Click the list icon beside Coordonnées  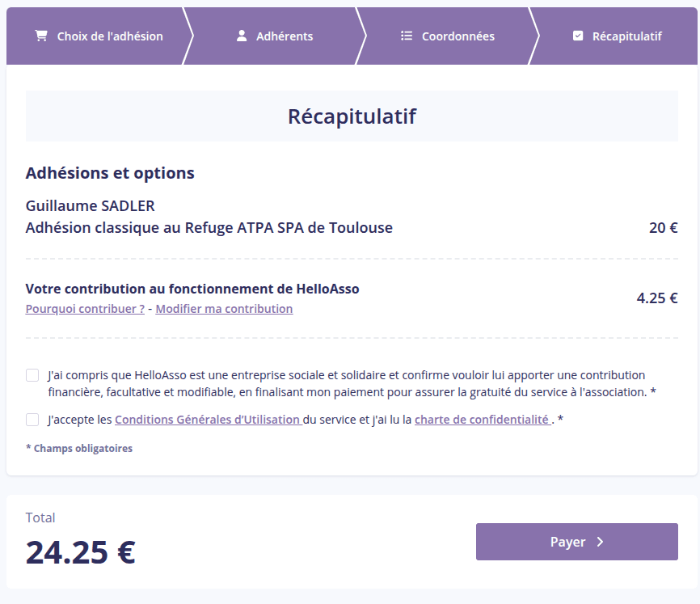click(408, 35)
